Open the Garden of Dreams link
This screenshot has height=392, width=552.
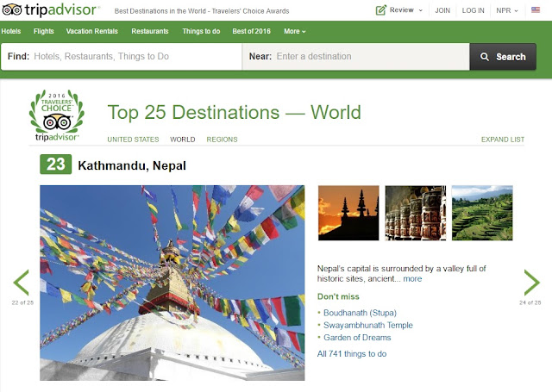(x=357, y=338)
